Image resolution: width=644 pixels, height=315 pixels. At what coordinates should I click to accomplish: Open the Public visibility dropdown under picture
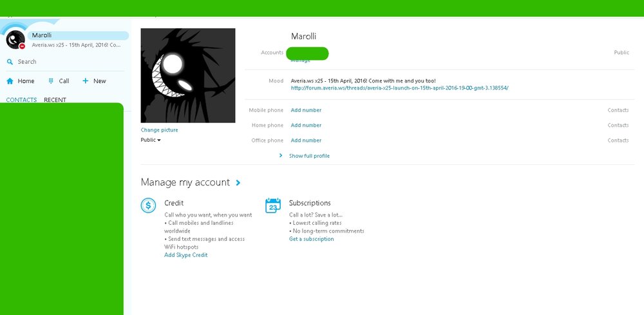151,140
